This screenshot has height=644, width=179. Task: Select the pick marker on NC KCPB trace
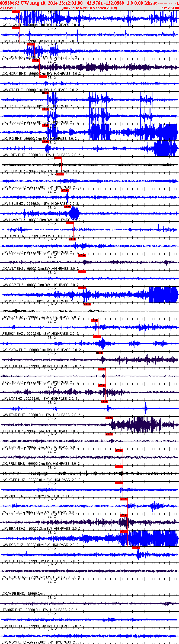(x=119, y=467)
